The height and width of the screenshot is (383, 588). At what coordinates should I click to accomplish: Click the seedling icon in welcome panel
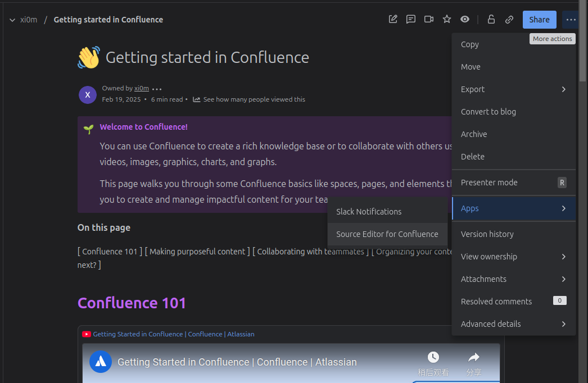[x=88, y=129]
